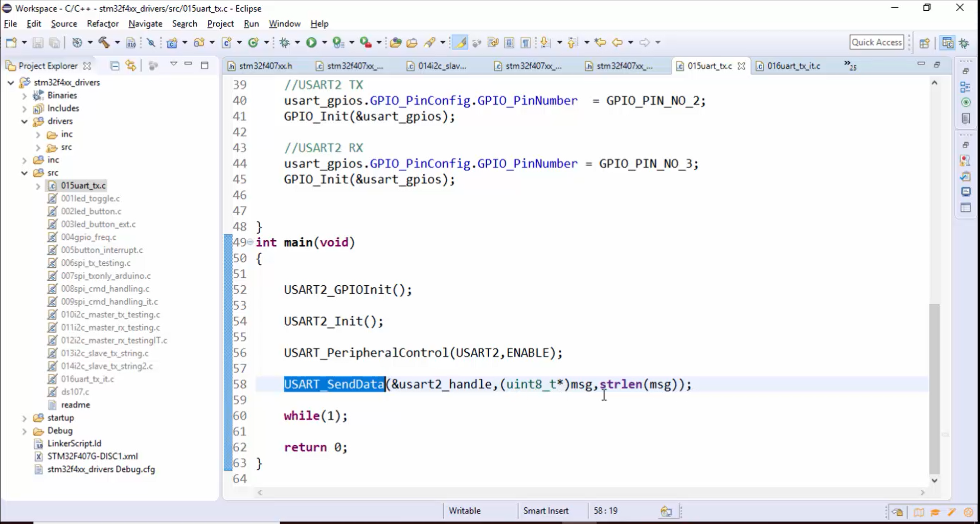Toggle Link with Editor in Project Explorer
The width and height of the screenshot is (980, 524).
tap(131, 65)
